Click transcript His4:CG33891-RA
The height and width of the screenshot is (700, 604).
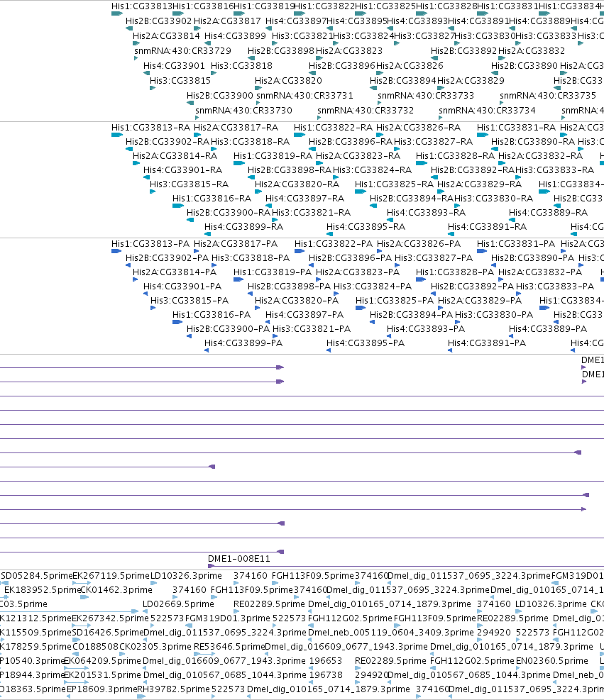487,227
